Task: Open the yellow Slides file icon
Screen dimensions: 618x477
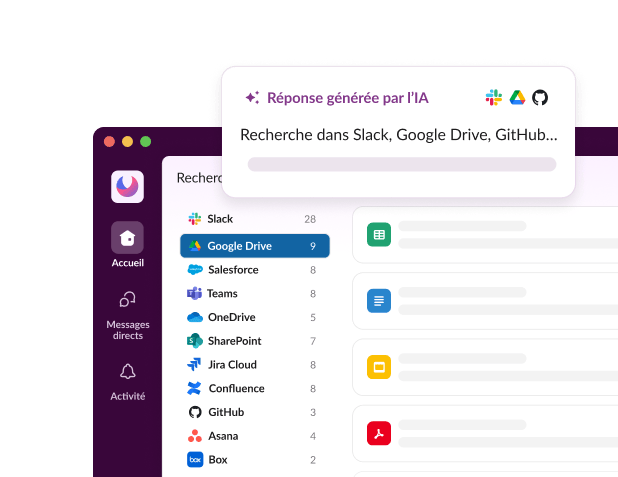Action: point(379,367)
